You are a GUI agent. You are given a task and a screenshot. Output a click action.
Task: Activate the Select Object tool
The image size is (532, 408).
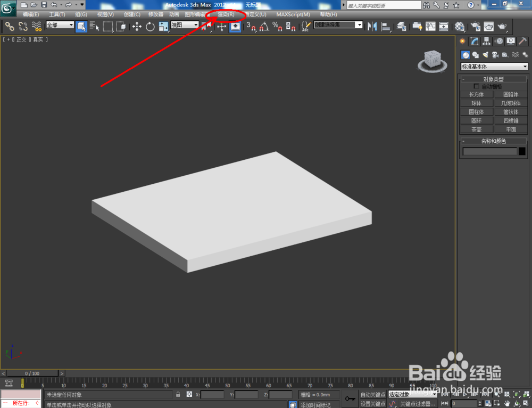(81, 26)
